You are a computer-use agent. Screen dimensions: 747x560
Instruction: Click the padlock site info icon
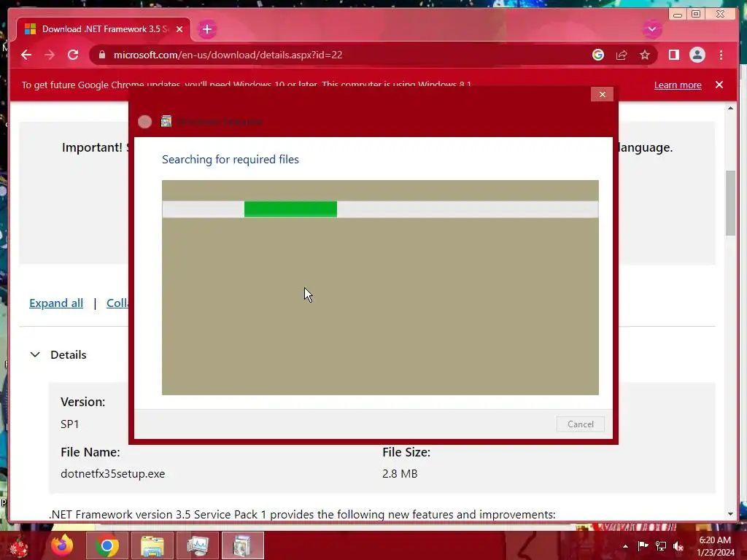[101, 55]
